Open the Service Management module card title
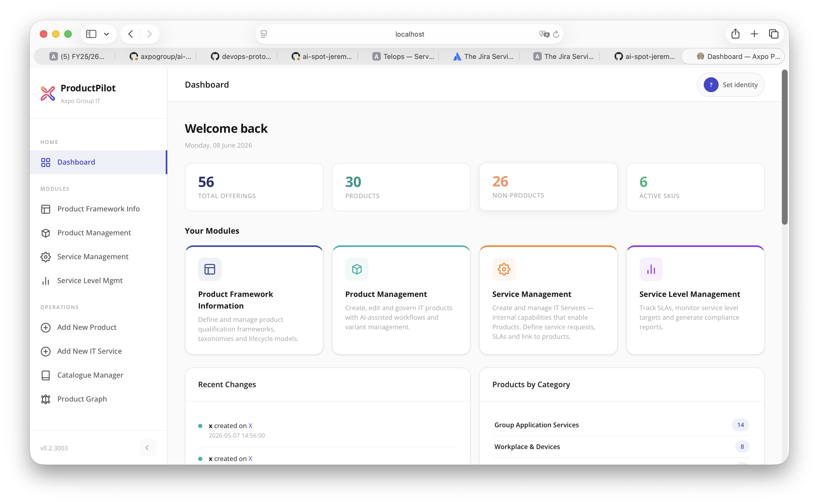819x504 pixels. [531, 294]
